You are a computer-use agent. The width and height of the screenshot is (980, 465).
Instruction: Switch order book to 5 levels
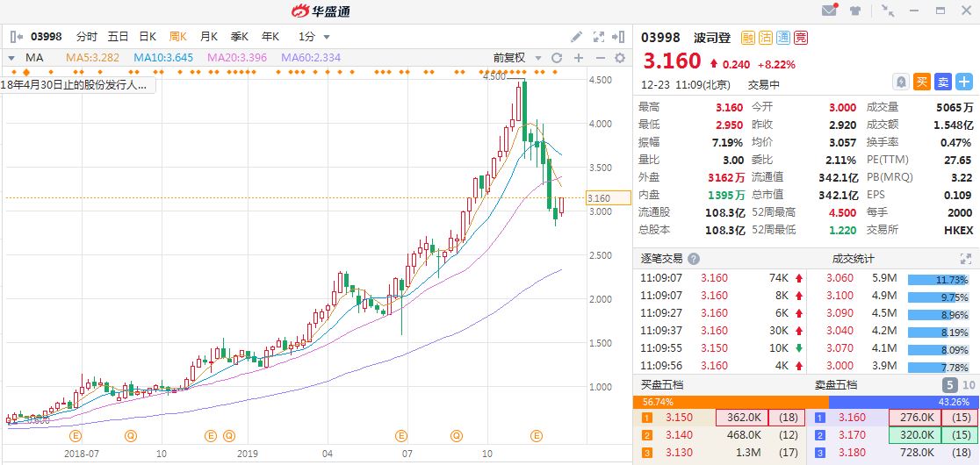[x=949, y=384]
